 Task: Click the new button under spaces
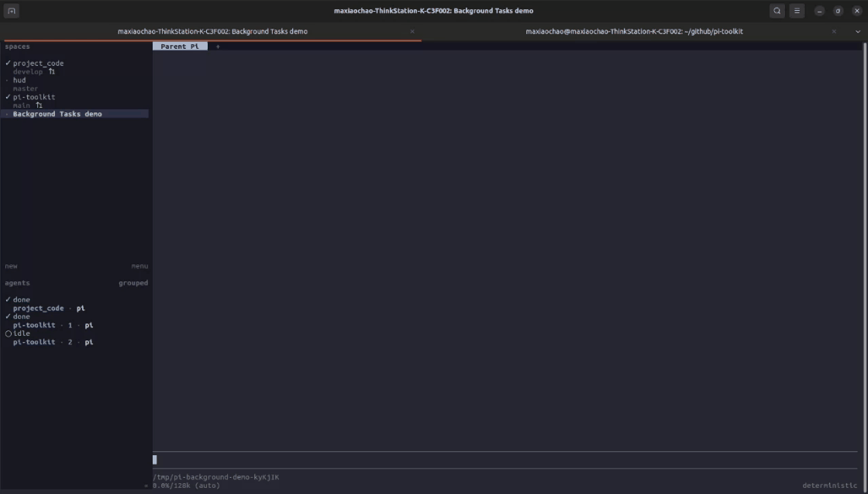[11, 266]
